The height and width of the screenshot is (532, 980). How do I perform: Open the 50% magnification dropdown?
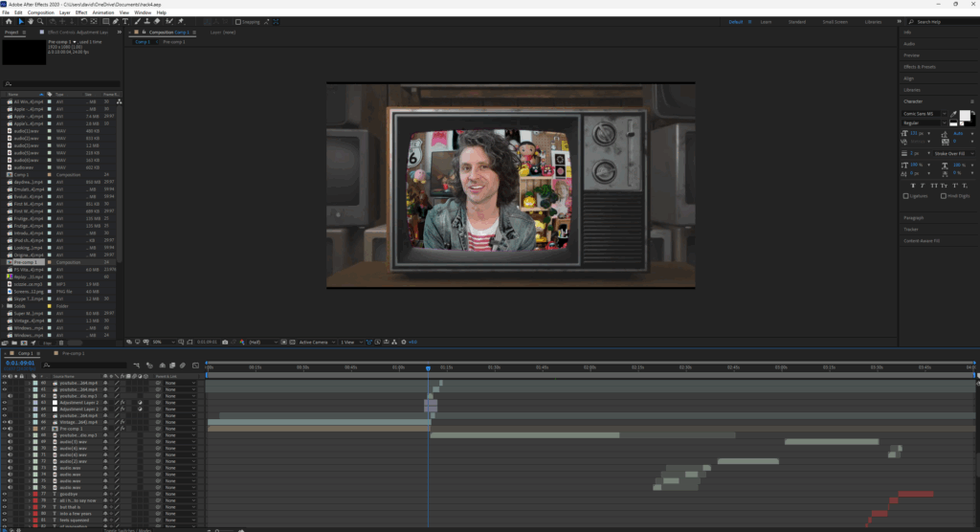coord(164,342)
